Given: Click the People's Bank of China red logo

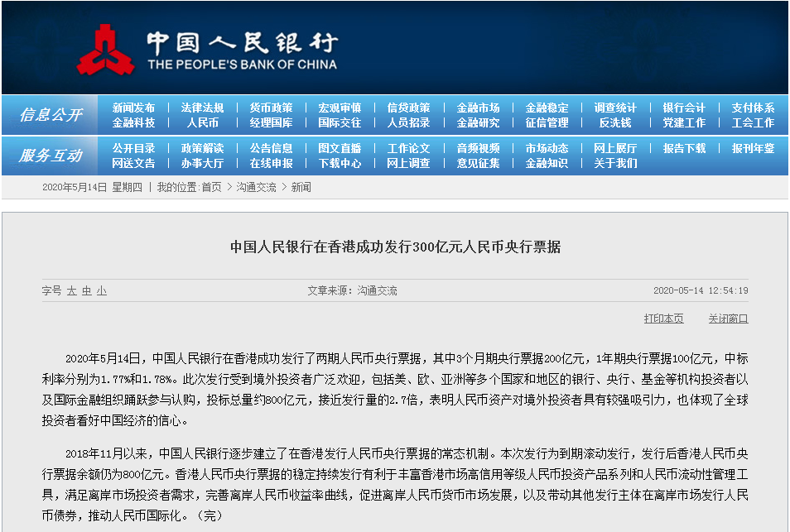Looking at the screenshot, I should pyautogui.click(x=105, y=50).
